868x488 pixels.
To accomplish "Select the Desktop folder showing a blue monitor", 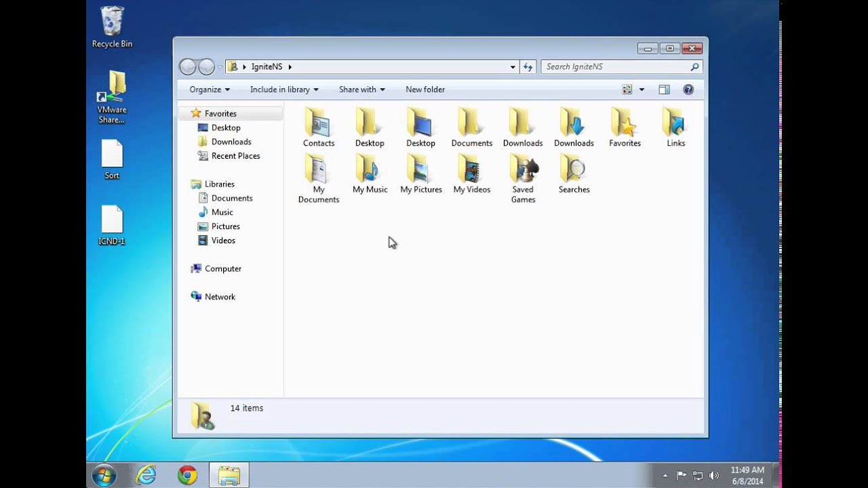I will point(420,127).
